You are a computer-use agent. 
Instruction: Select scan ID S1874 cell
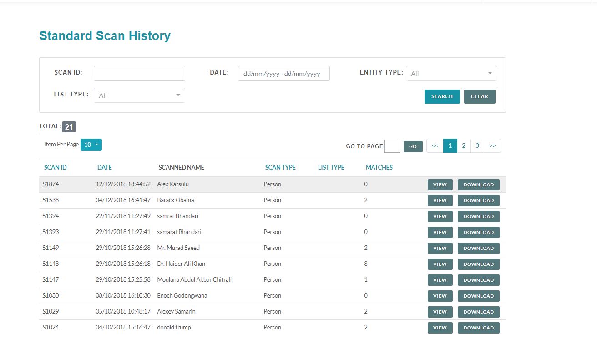[51, 184]
